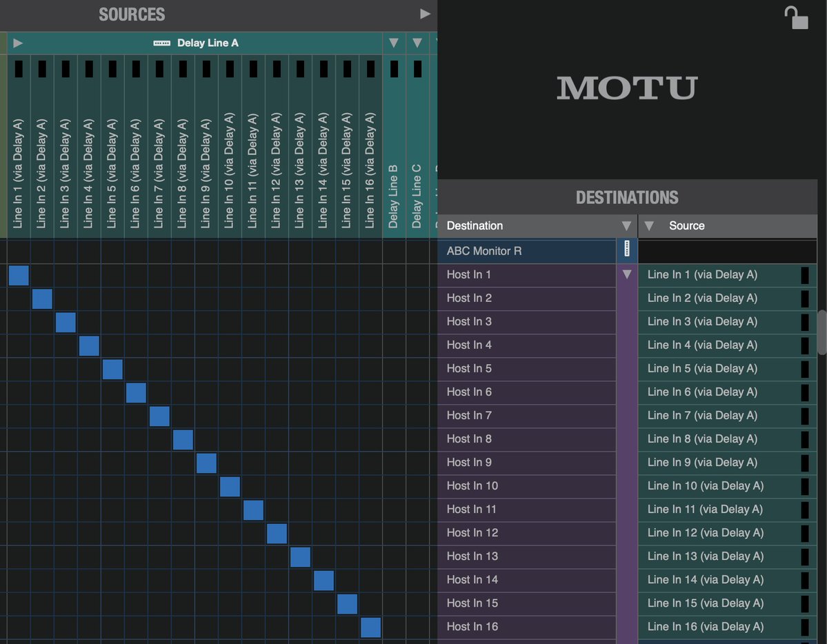This screenshot has height=644, width=827.
Task: Click source cell Line In 14 (via Delay A)
Action: coord(727,580)
